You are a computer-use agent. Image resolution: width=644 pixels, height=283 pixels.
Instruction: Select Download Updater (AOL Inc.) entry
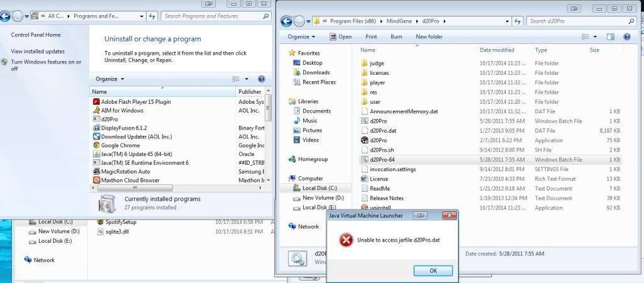(136, 136)
